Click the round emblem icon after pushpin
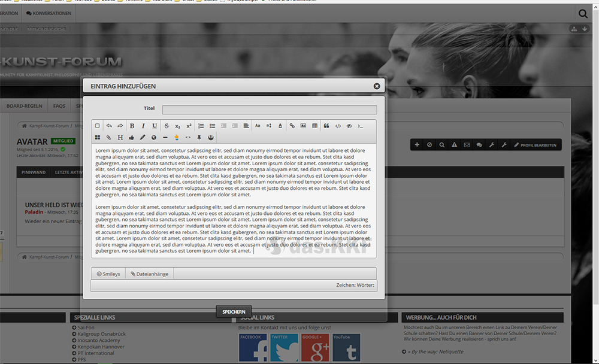This screenshot has height=364, width=599. coord(210,137)
